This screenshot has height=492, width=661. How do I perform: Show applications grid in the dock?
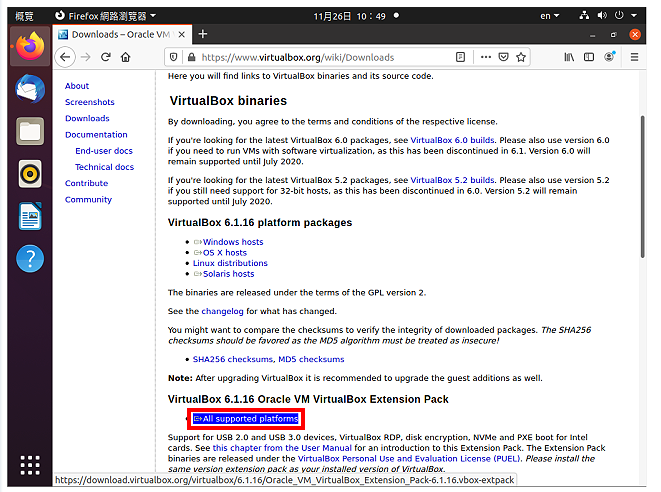[x=30, y=465]
